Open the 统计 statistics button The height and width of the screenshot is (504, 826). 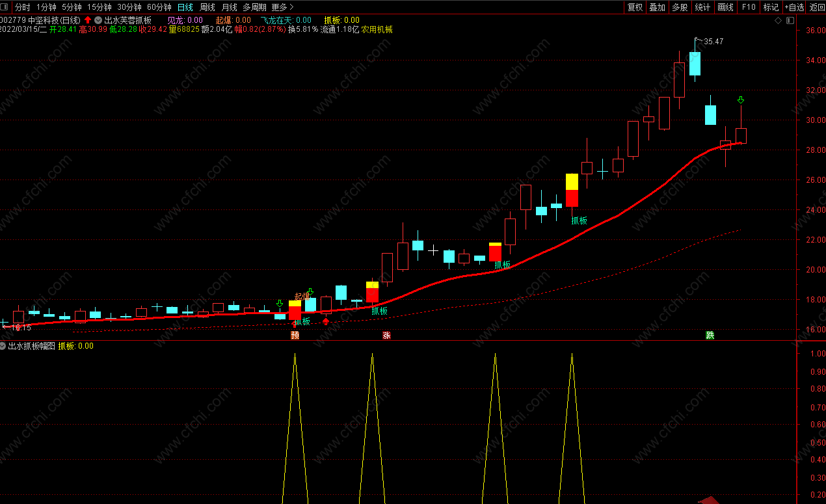[702, 7]
